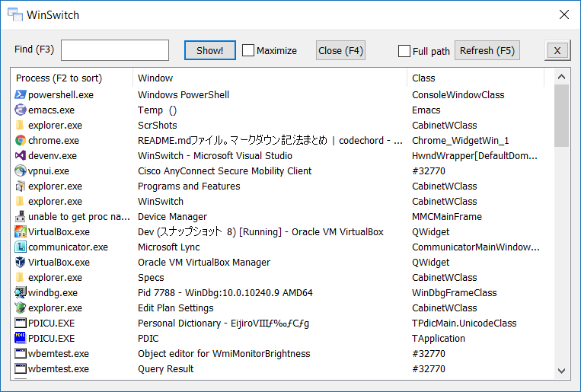Click the list's scroll down arrow
The height and width of the screenshot is (392, 581).
coord(561,371)
